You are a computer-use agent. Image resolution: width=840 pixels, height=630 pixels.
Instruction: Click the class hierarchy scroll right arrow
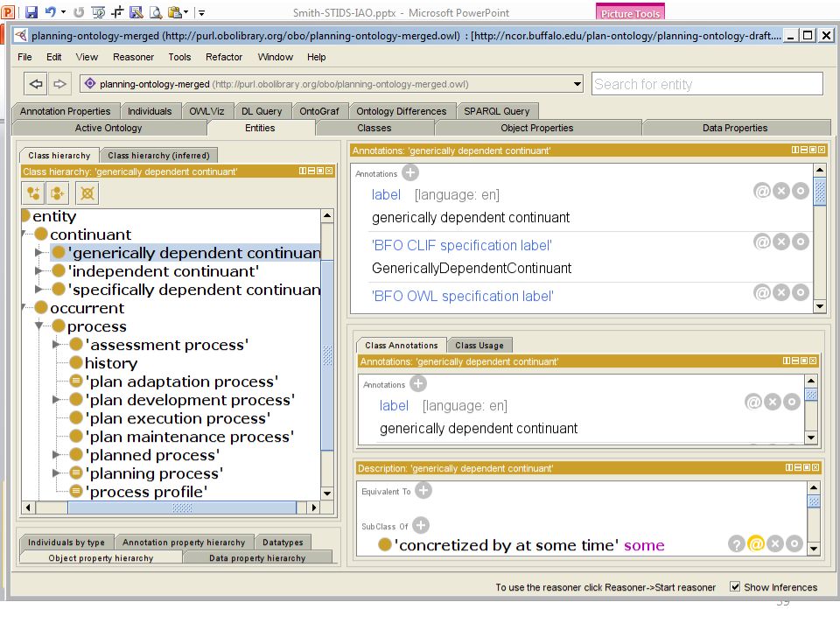coord(314,507)
